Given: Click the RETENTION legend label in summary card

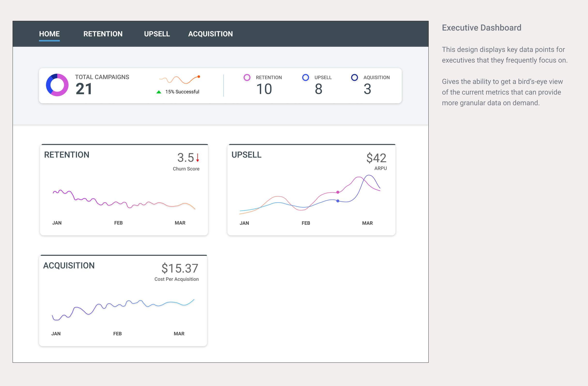Looking at the screenshot, I should click(x=269, y=78).
